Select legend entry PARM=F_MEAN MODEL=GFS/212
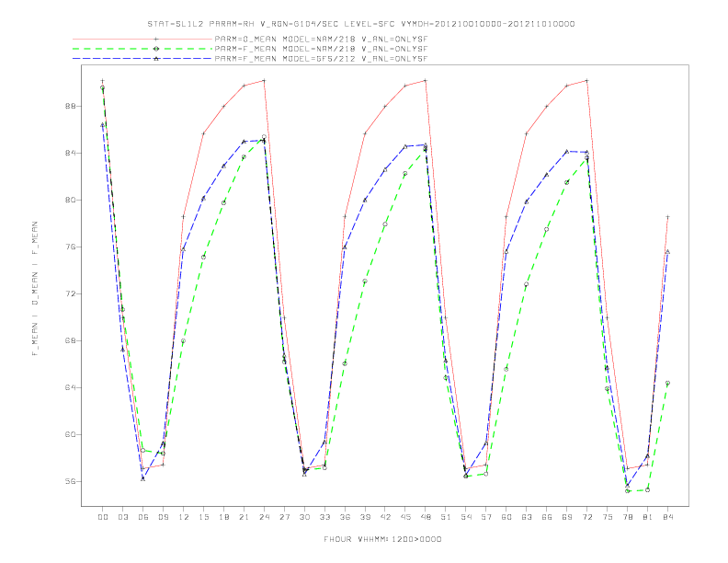 pos(321,59)
